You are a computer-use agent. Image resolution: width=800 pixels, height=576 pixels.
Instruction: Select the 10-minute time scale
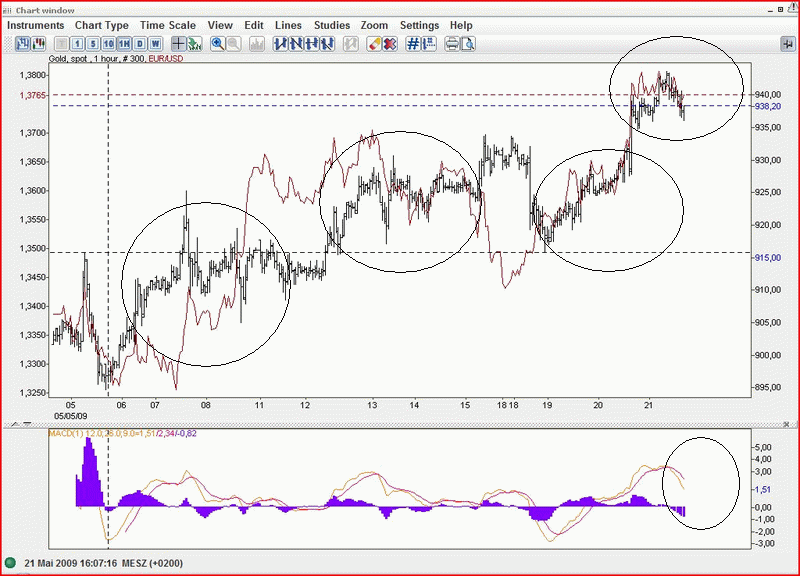point(109,44)
